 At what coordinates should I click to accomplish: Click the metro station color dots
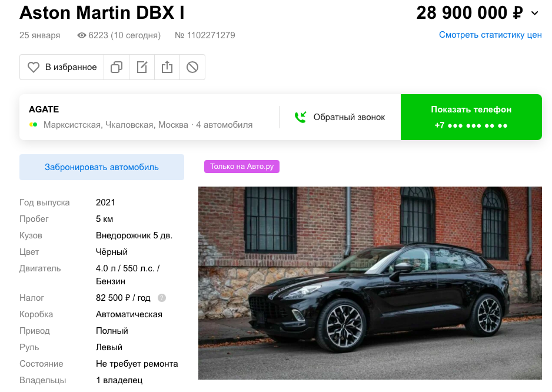(x=34, y=125)
